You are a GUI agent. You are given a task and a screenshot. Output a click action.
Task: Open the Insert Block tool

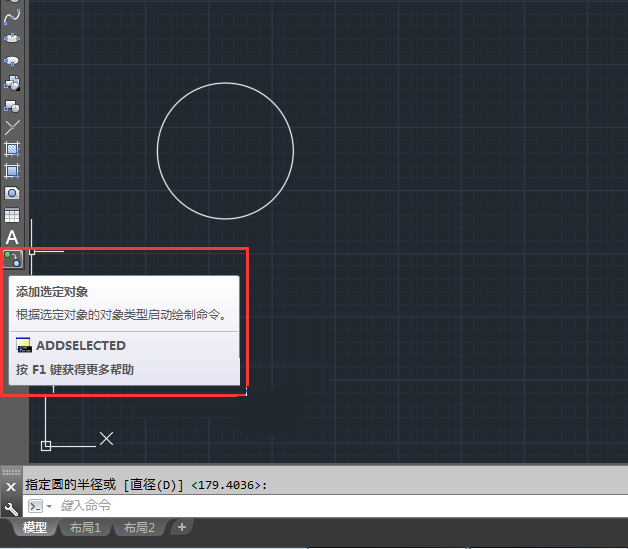(x=12, y=83)
